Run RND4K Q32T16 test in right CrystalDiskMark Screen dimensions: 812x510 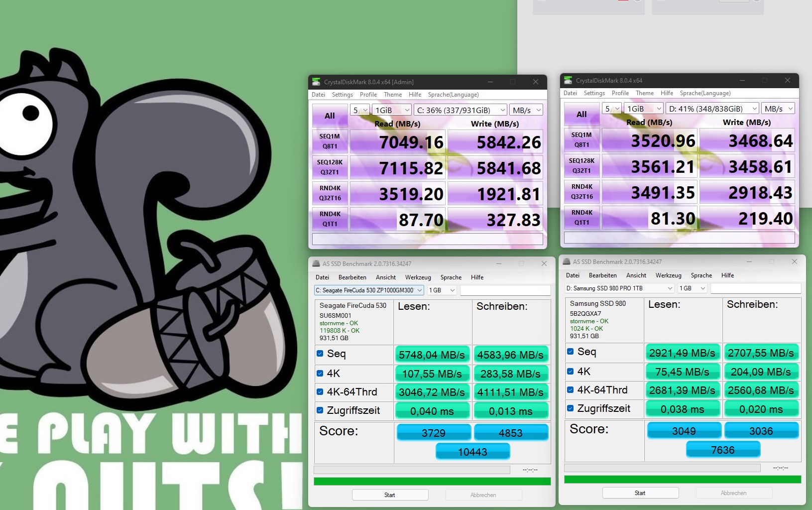(x=581, y=192)
